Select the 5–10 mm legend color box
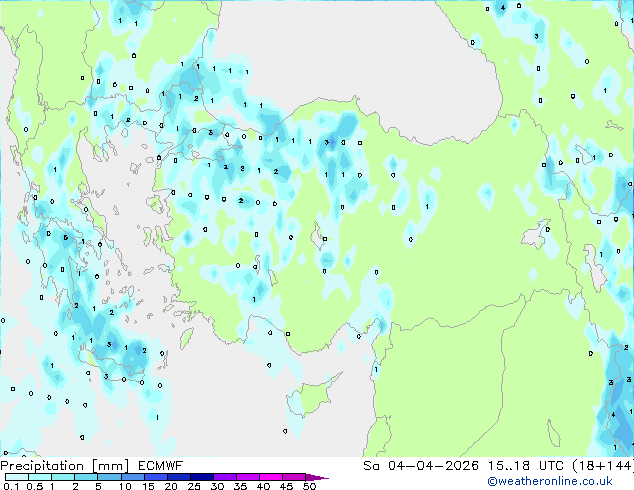This screenshot has width=634, height=490. coord(109,477)
